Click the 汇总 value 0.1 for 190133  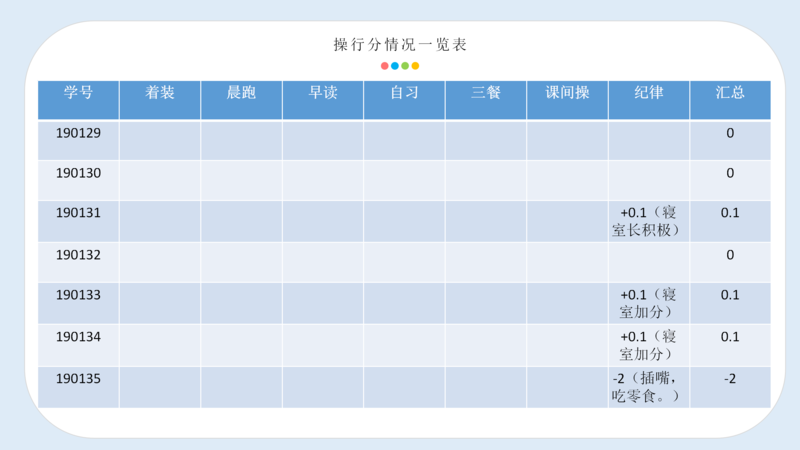tap(730, 295)
